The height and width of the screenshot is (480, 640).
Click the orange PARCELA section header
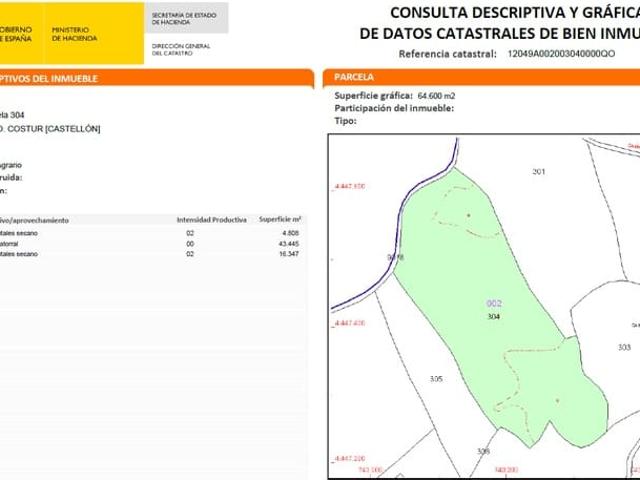tap(481, 78)
